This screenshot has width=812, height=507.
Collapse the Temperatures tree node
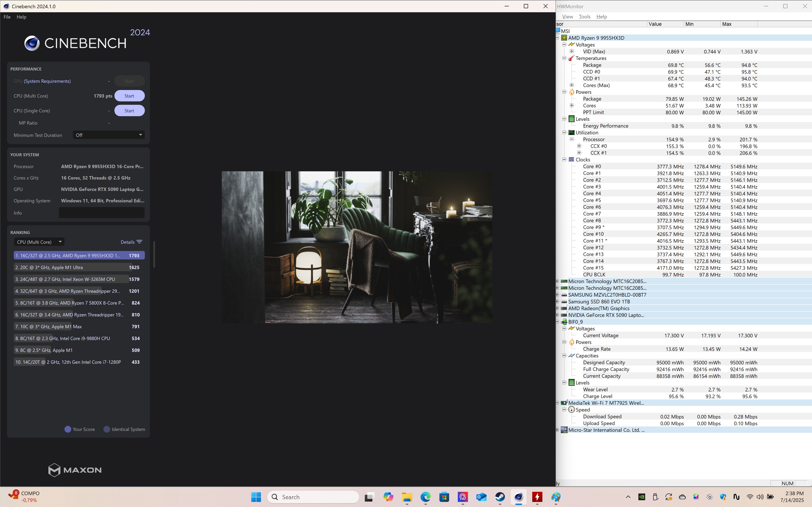click(x=564, y=58)
